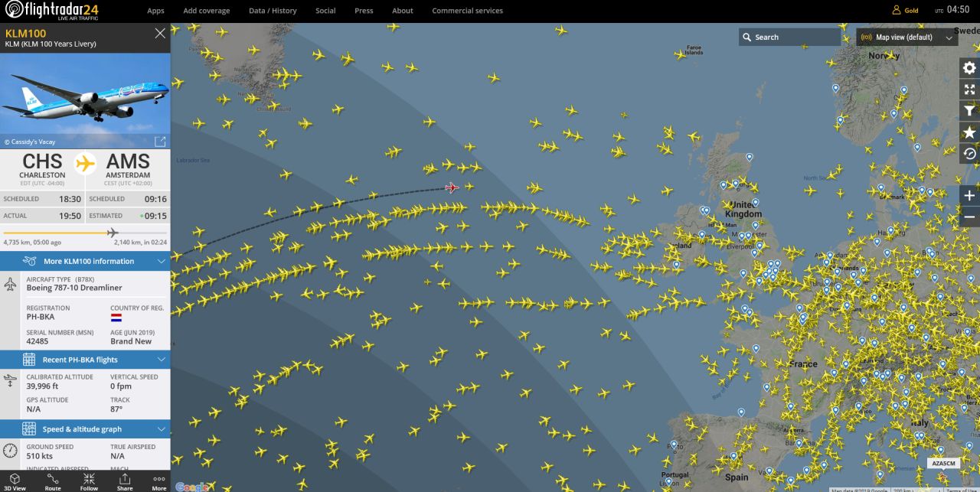Click the scheduled arrival time 09:16

click(155, 199)
